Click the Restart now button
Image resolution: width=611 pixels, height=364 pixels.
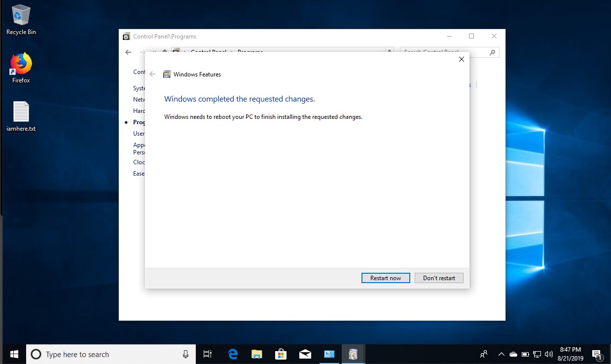click(385, 278)
